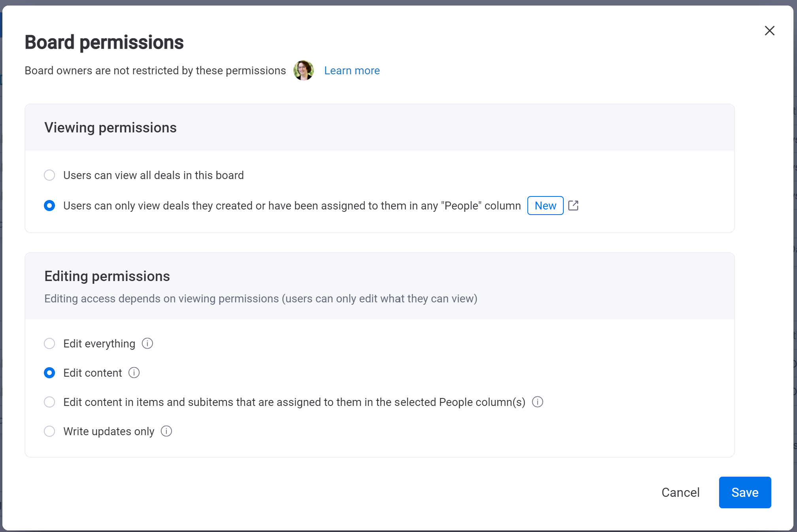Open the Learn more link
This screenshot has width=797, height=532.
(351, 70)
